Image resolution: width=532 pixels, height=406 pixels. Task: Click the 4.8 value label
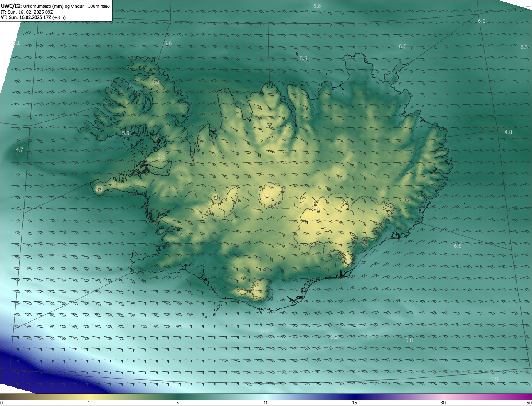[508, 132]
